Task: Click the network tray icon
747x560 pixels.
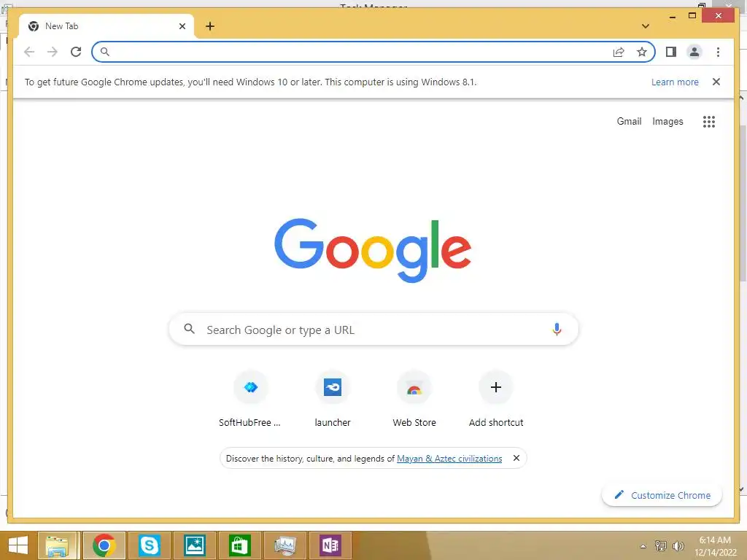Action: point(661,545)
